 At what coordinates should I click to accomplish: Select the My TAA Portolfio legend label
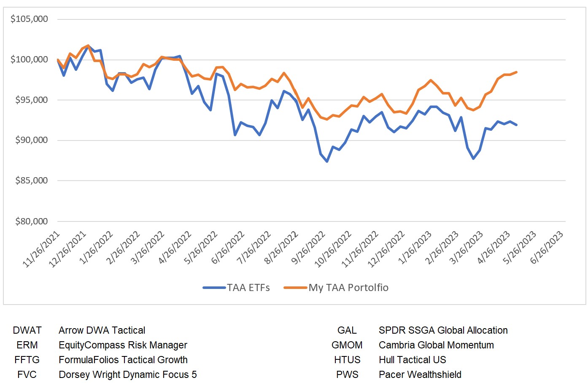tap(348, 288)
